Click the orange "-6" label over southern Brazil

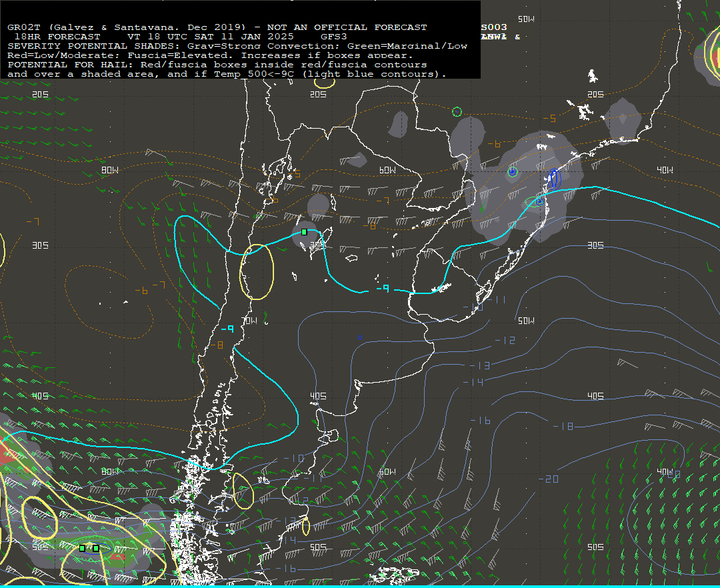tap(494, 144)
